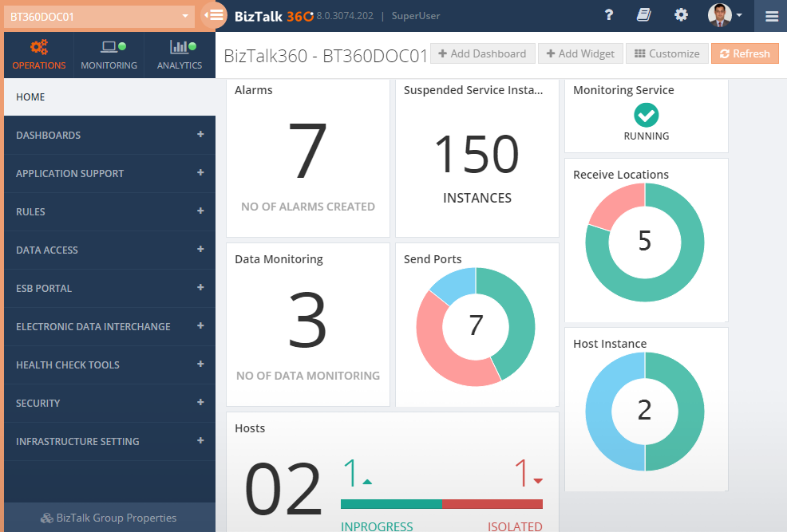
Task: Expand the Dashboards menu section
Action: (200, 135)
